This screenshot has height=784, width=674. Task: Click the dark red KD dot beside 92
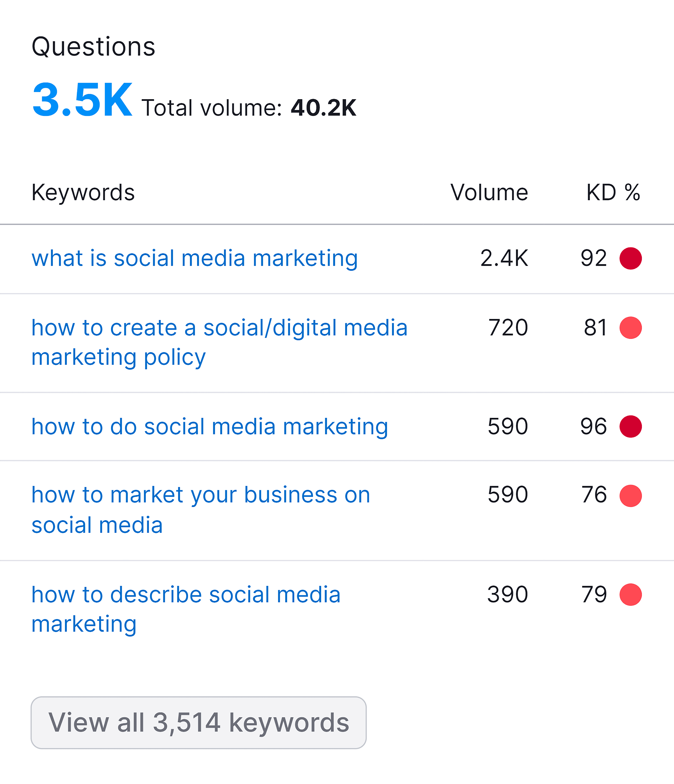(631, 259)
